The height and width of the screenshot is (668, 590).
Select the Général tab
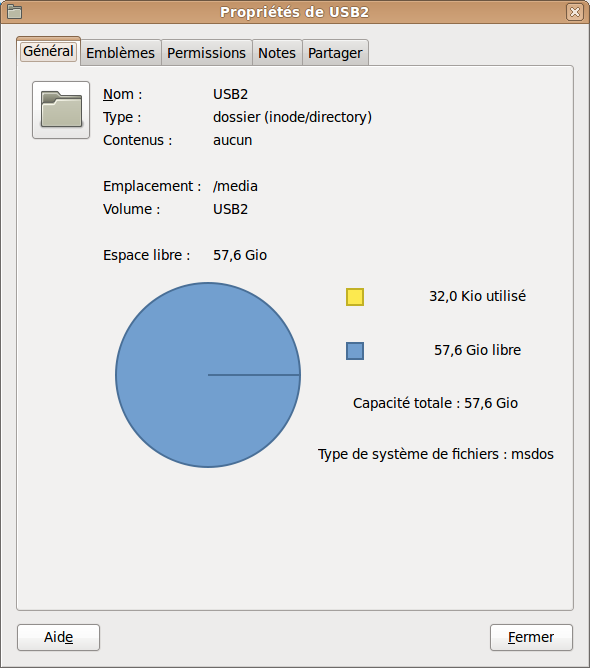48,51
